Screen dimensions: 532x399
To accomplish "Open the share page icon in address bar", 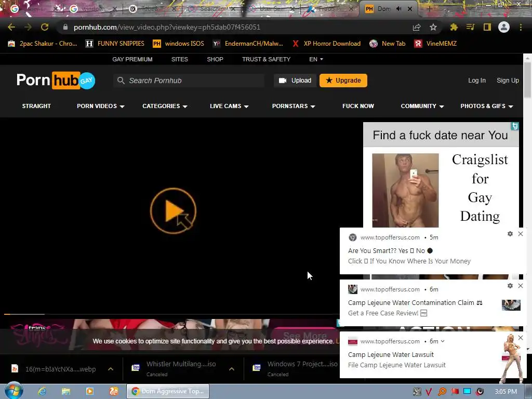I will coord(417,28).
